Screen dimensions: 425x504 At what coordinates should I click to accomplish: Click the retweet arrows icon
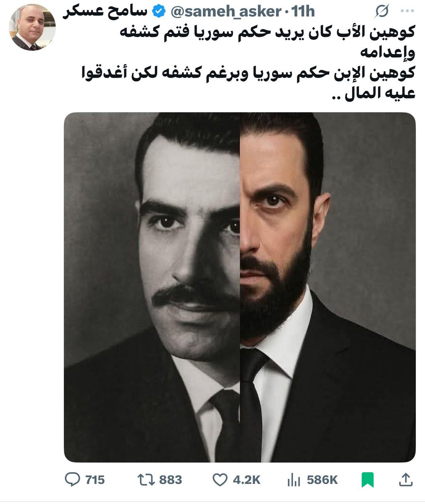147,479
